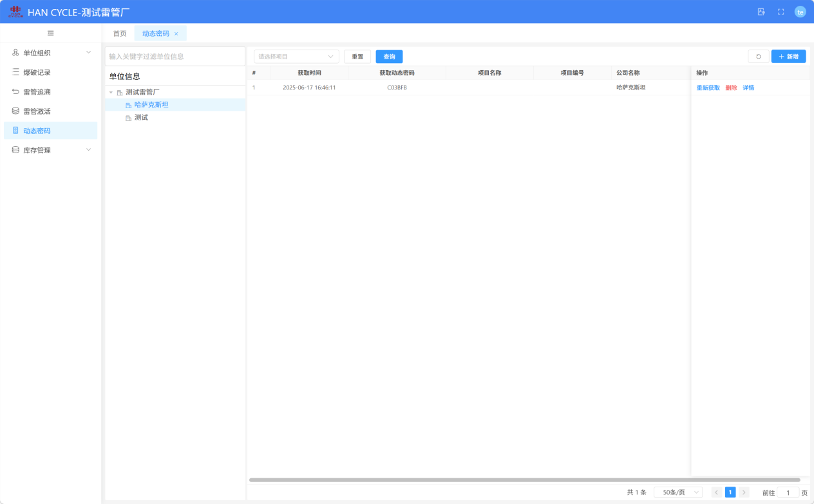Collapse sidebar with hamburger icon
The width and height of the screenshot is (814, 504).
coord(51,33)
